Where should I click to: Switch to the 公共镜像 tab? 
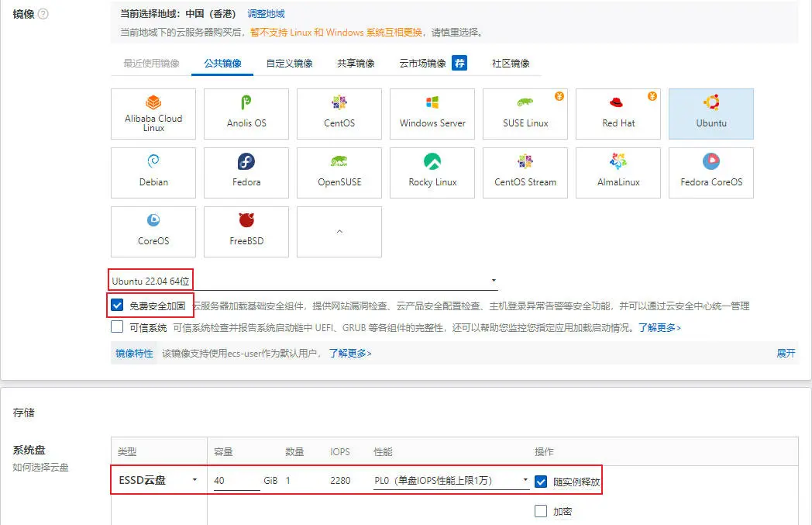pyautogui.click(x=222, y=64)
